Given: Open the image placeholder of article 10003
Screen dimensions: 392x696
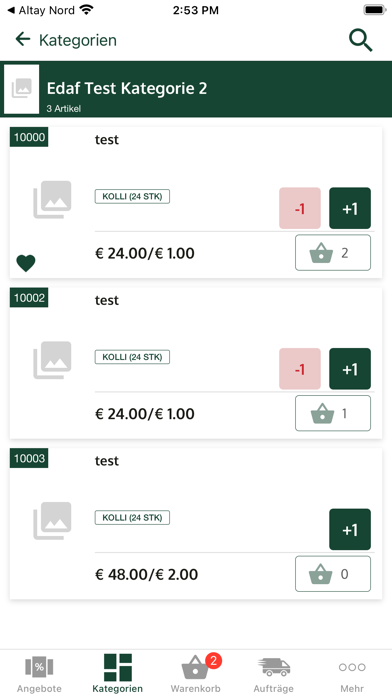Looking at the screenshot, I should tap(52, 521).
